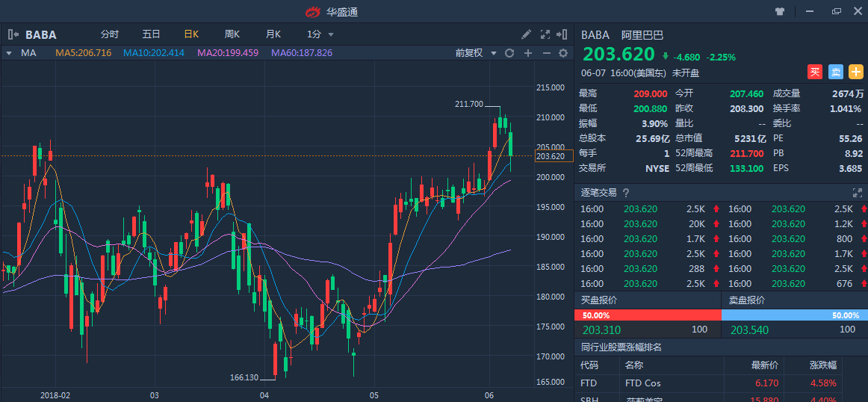The width and height of the screenshot is (868, 402).
Task: Open the skin theme shirt icon
Action: pos(780,11)
